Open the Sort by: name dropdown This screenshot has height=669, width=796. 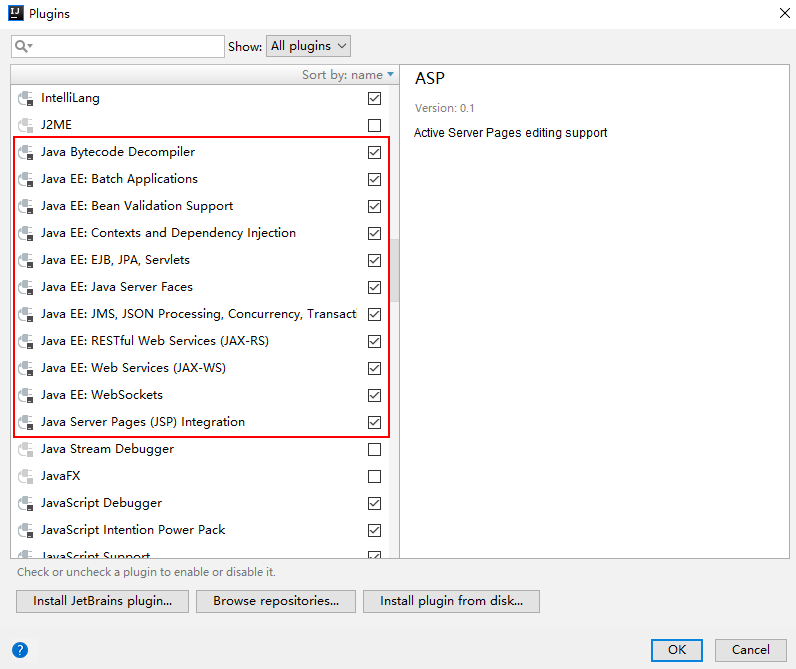click(x=348, y=75)
